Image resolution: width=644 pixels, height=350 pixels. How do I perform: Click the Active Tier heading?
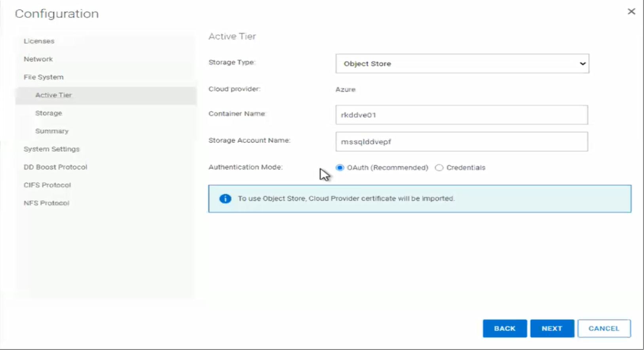(x=232, y=36)
